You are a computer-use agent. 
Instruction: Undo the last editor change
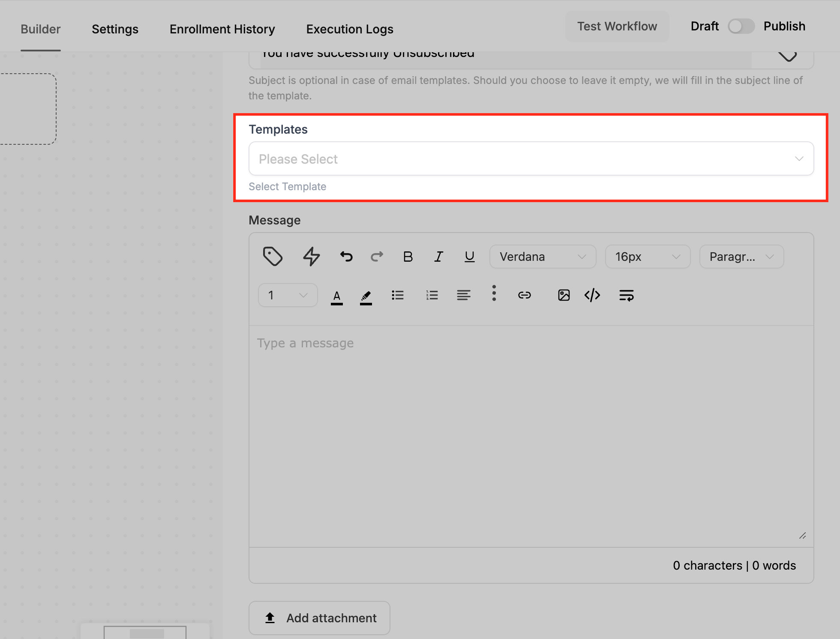(x=346, y=256)
